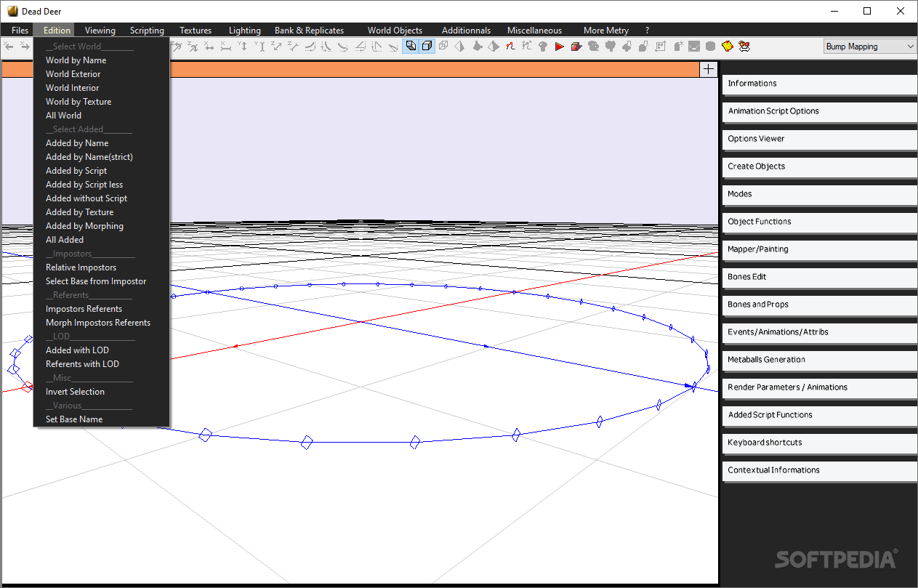Click the yellow notes icon in toolbar

[x=727, y=47]
